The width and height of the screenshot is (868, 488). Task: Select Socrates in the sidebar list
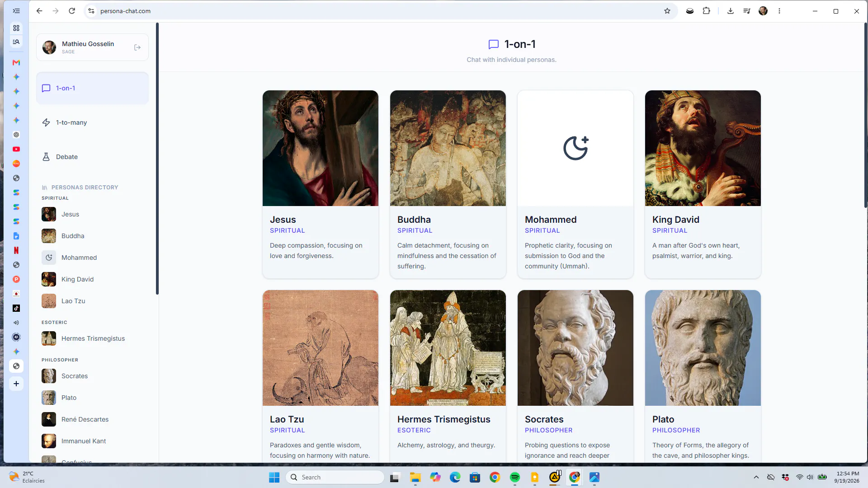(x=92, y=376)
